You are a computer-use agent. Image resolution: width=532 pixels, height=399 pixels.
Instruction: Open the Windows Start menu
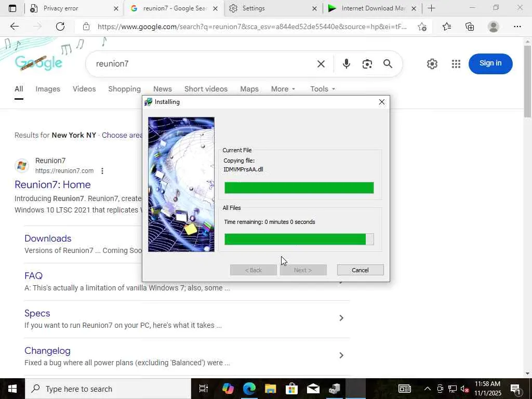pos(12,389)
